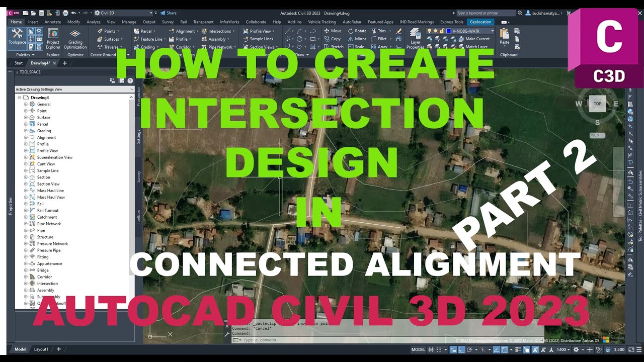Click the MODEL status bar button
Screen dimensions: 644x362
tap(418, 349)
